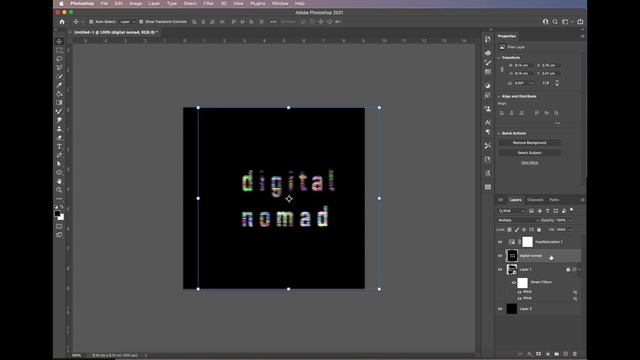Collapse the Align and Distribute section

pos(499,96)
